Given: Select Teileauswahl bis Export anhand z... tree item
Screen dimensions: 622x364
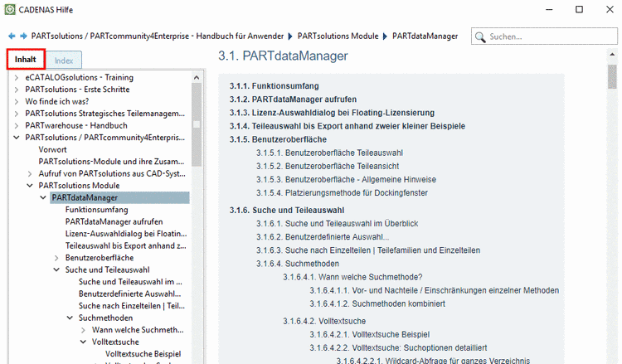Looking at the screenshot, I should tap(125, 245).
